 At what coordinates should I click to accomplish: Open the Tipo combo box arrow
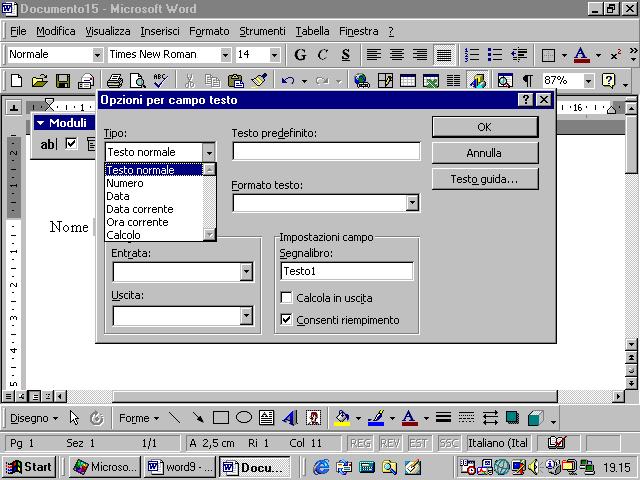pos(209,153)
